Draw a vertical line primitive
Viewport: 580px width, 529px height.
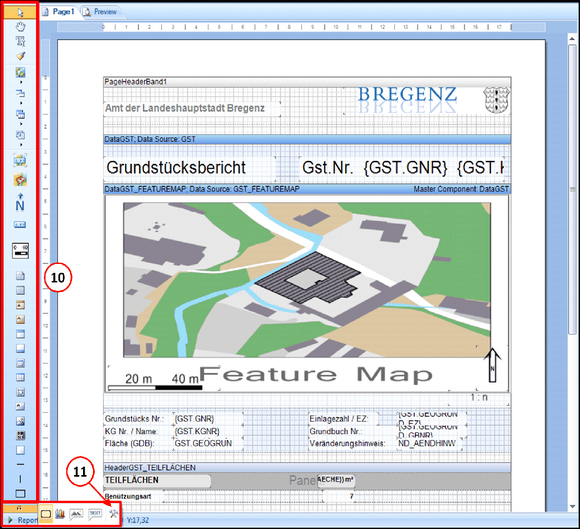coord(20,479)
